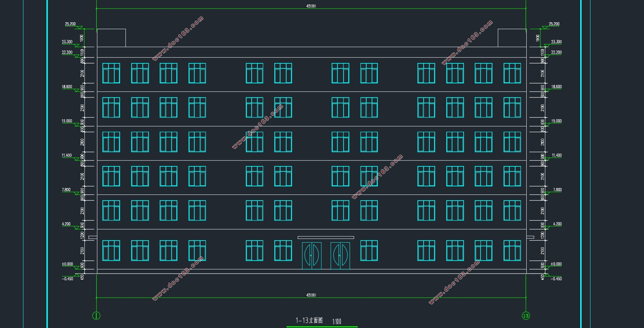Select the left-side elevation label 7.800
644x328 pixels.
66,190
